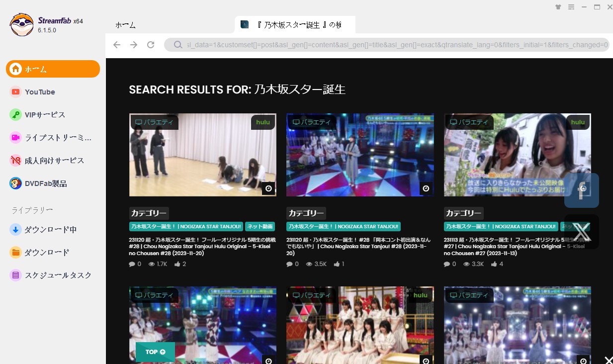Image resolution: width=613 pixels, height=364 pixels.
Task: Click the shirt skin icon in title bar
Action: [558, 7]
